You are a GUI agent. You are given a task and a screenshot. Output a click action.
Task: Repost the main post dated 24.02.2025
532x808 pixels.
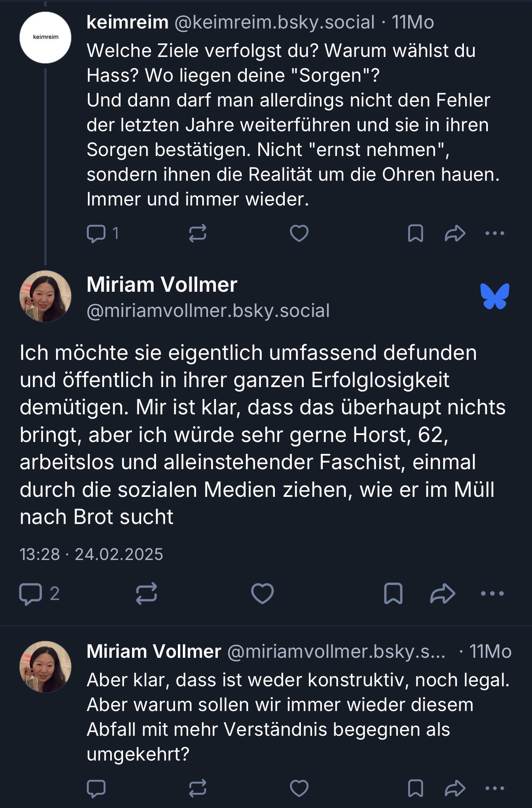(x=147, y=593)
